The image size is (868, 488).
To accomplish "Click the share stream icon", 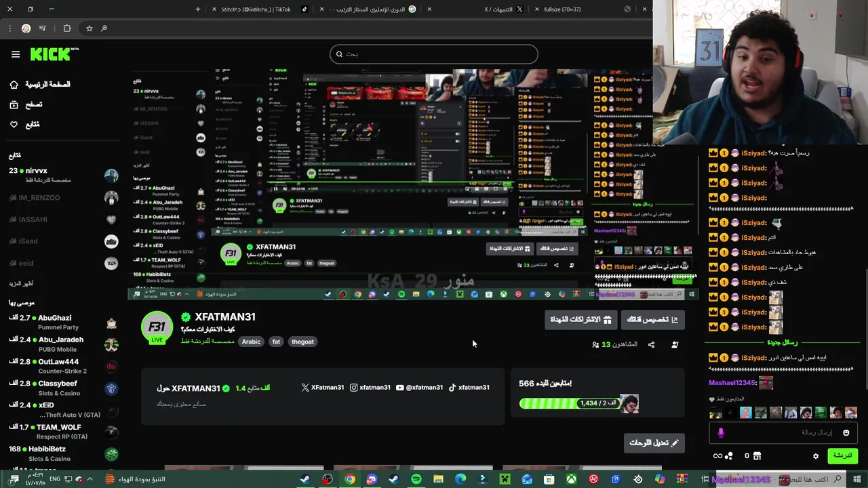I will pyautogui.click(x=651, y=344).
